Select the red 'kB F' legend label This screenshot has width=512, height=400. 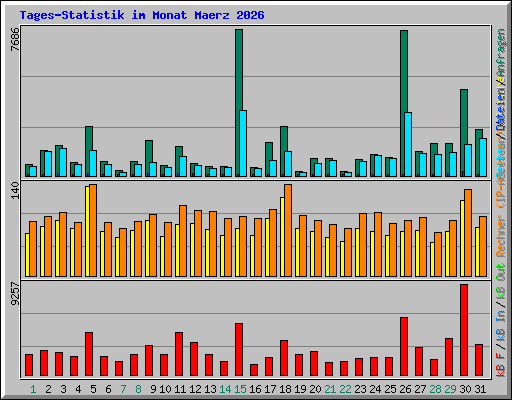501,365
